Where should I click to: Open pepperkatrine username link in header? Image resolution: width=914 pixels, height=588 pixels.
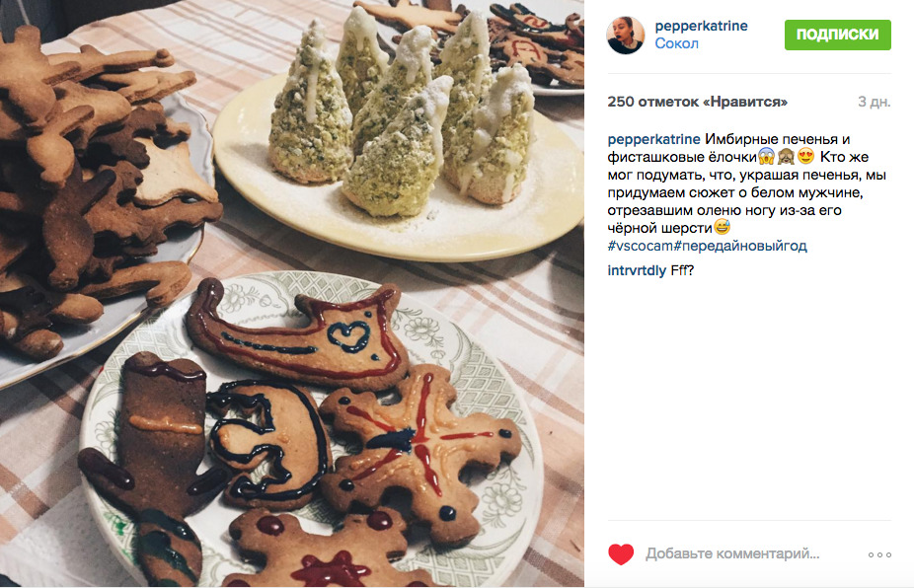[x=701, y=26]
